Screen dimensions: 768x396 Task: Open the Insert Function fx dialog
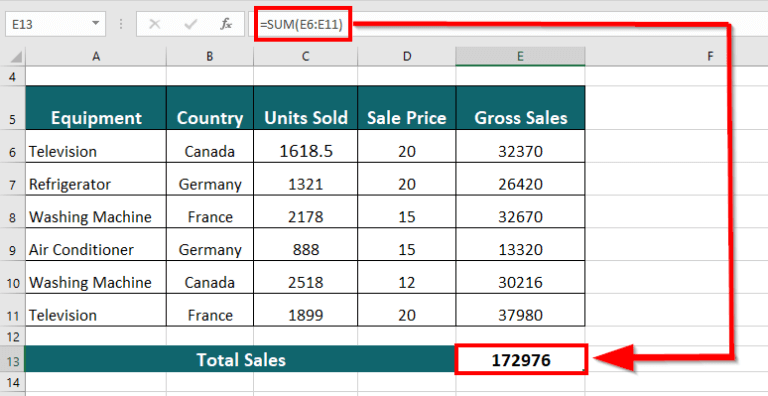[x=226, y=24]
